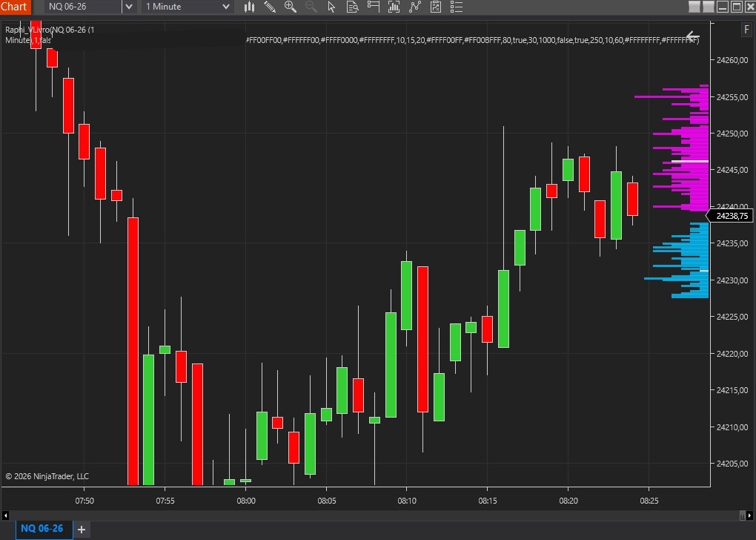
Task: Open the orange Chart menu button
Action: [15, 7]
